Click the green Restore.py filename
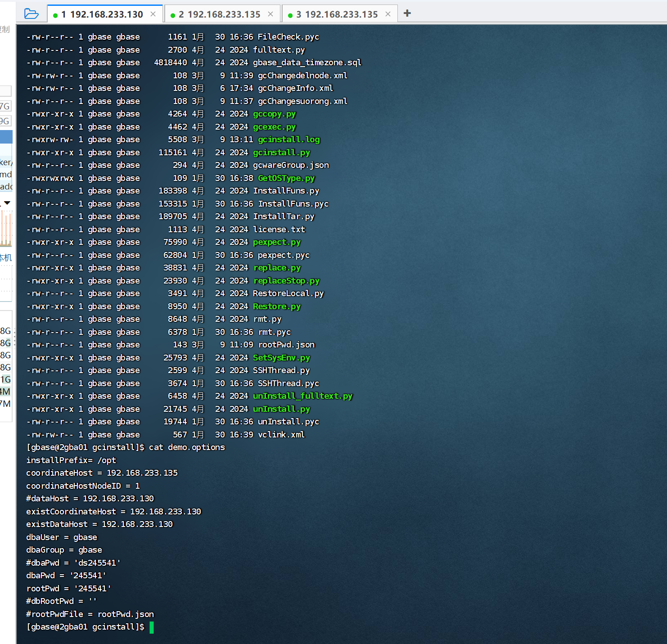The height and width of the screenshot is (644, 667). [x=276, y=306]
